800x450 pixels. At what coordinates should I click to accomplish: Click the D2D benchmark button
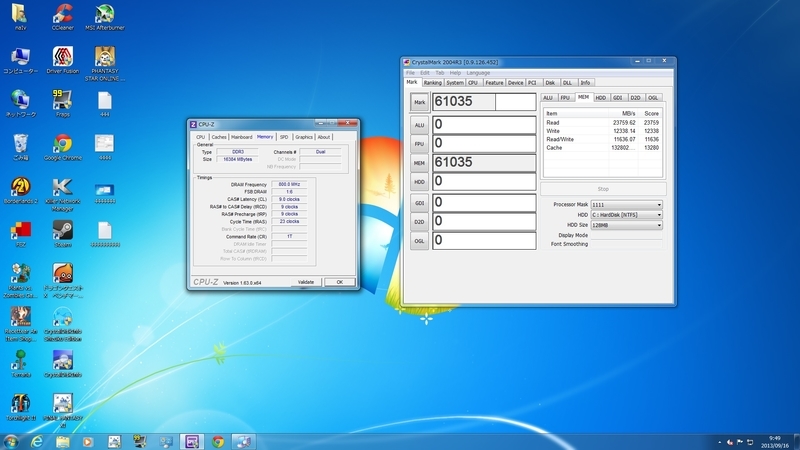pos(419,222)
